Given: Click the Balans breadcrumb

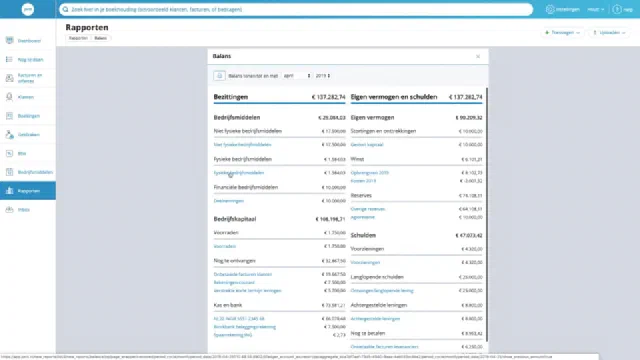Looking at the screenshot, I should pos(100,38).
